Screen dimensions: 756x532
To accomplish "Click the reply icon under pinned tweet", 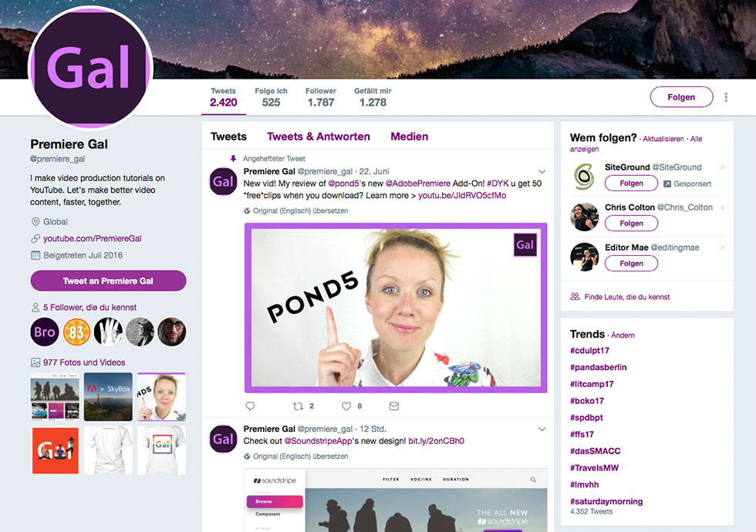I will [x=250, y=406].
